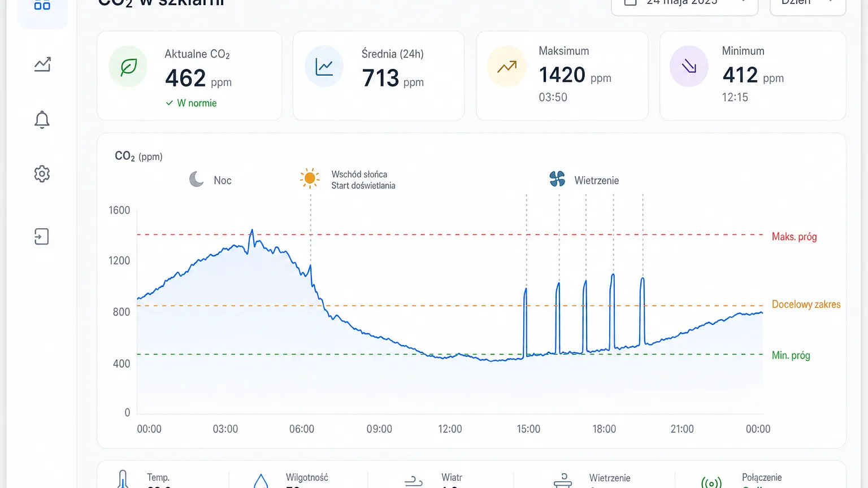Click the 462 ppm current value

click(198, 78)
